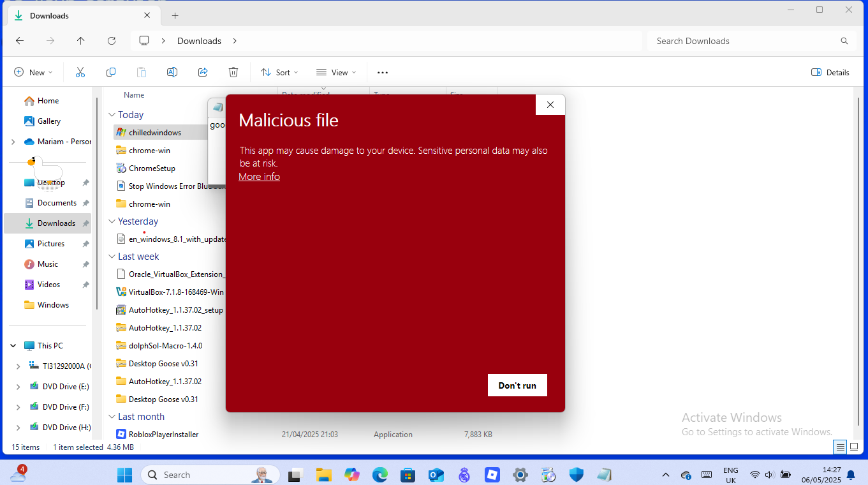Open Outlook from the taskbar
The image size is (868, 485).
tap(436, 475)
